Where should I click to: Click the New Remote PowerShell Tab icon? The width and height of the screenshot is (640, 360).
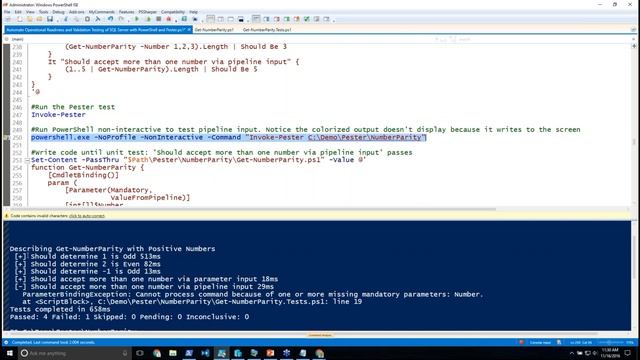coord(184,19)
